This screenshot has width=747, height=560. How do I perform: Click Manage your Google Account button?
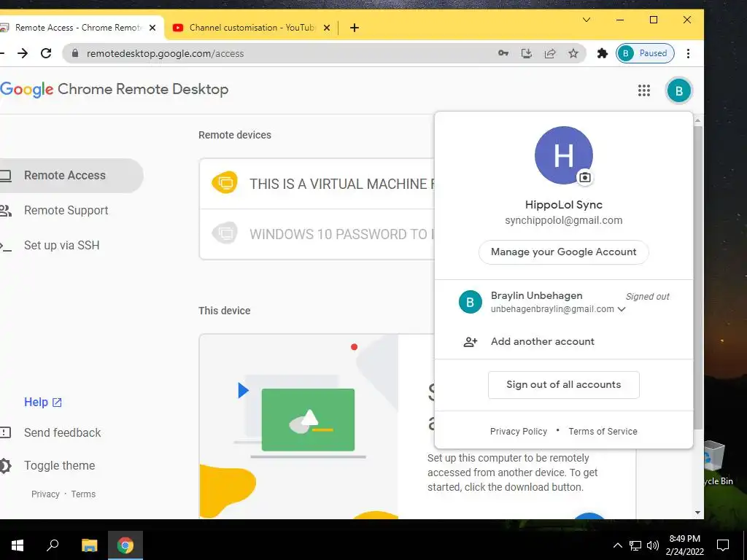tap(564, 252)
